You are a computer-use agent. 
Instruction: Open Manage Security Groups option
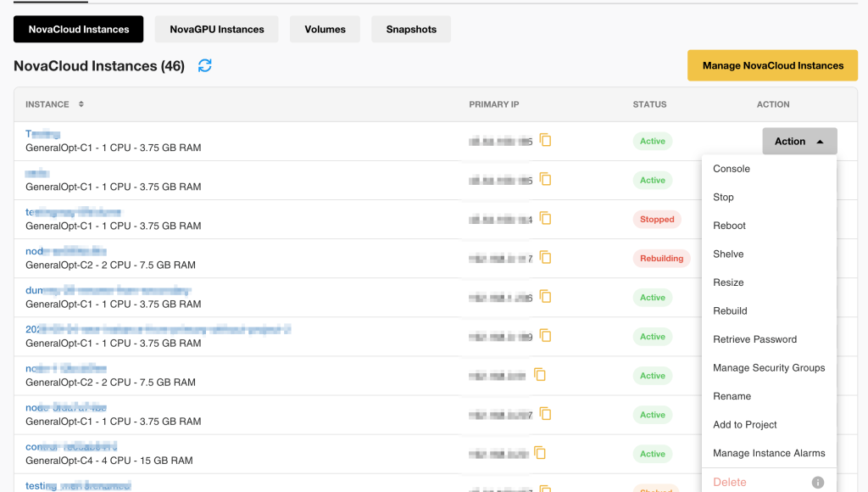[769, 368]
